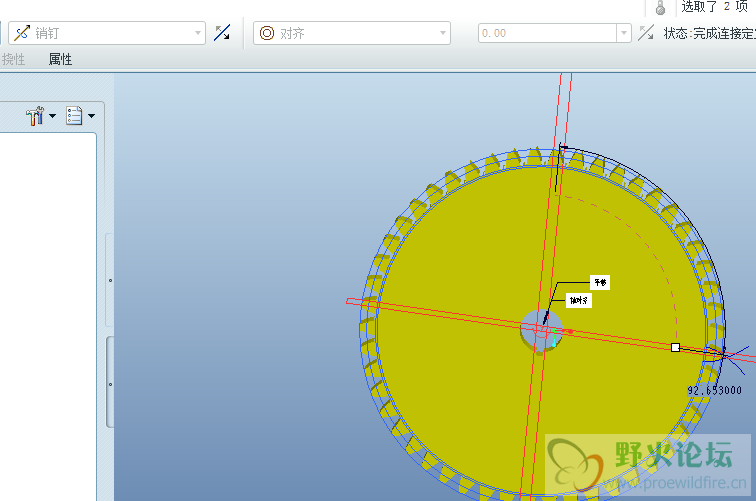756x501 pixels.
Task: Expand the arrow next to the show icon
Action: coord(92,117)
